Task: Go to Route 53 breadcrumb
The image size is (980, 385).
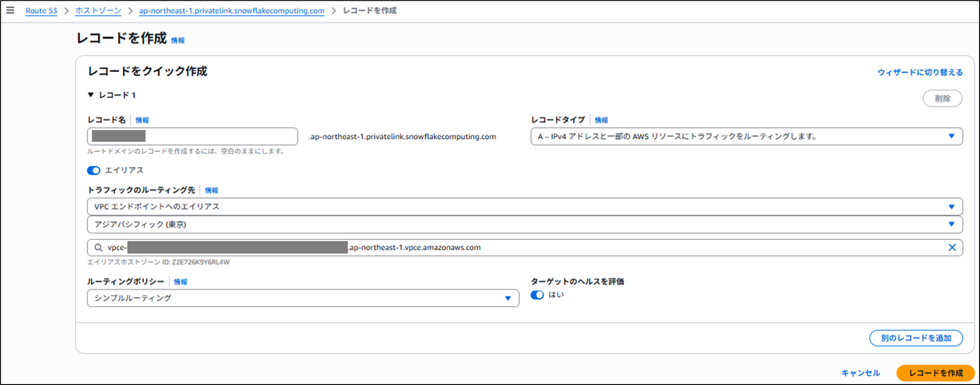Action: (41, 11)
